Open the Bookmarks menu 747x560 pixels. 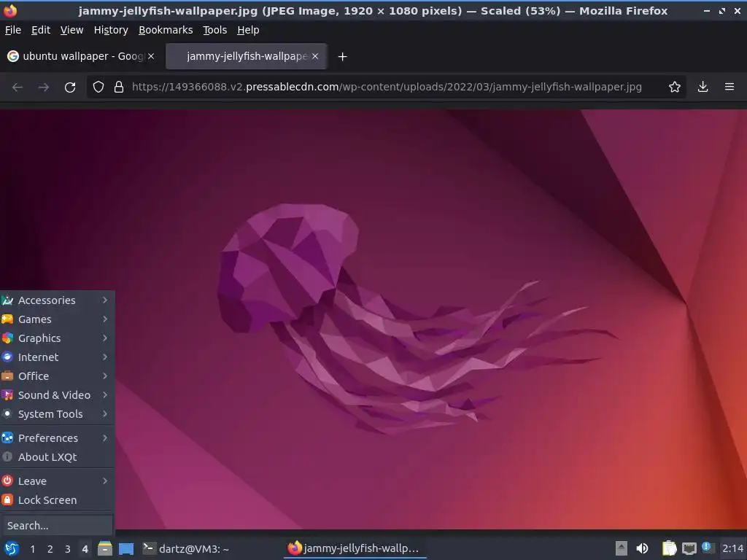point(166,30)
